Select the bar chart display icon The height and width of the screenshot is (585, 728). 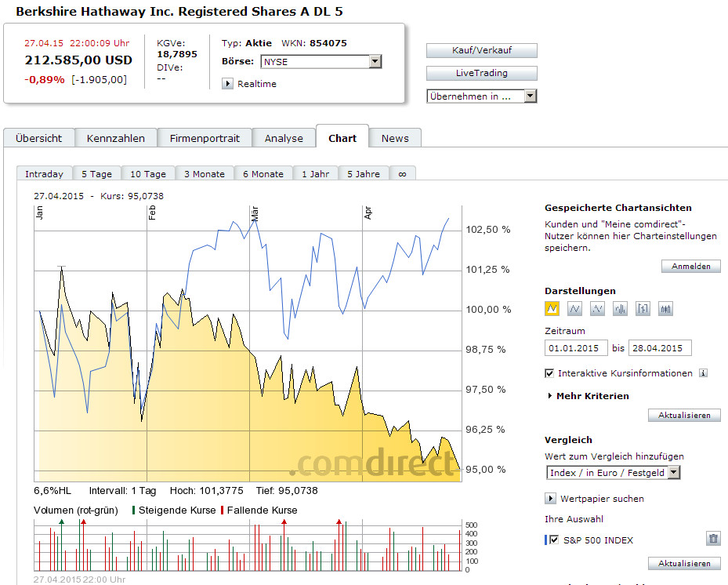[x=620, y=308]
